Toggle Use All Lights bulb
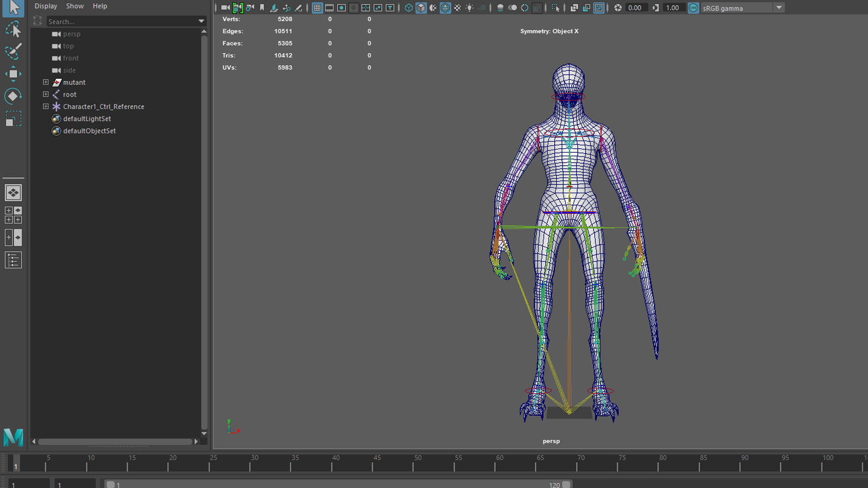The height and width of the screenshot is (488, 868). pyautogui.click(x=470, y=8)
